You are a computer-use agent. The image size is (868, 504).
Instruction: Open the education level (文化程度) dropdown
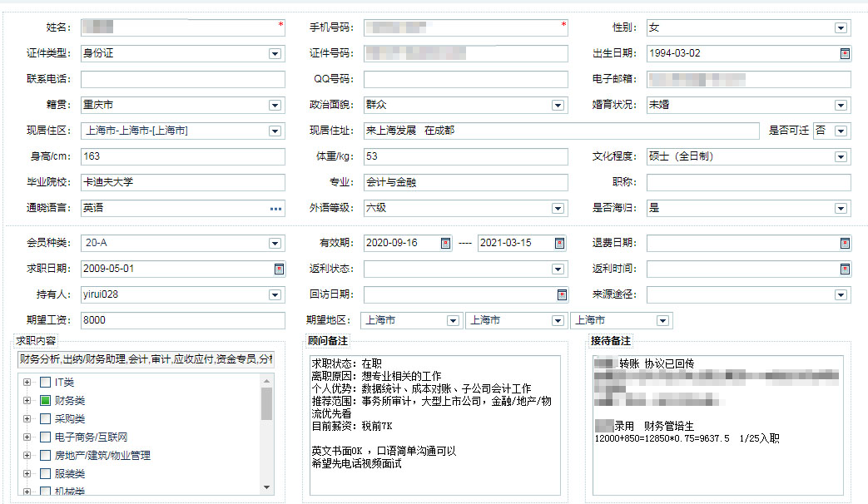coord(841,157)
